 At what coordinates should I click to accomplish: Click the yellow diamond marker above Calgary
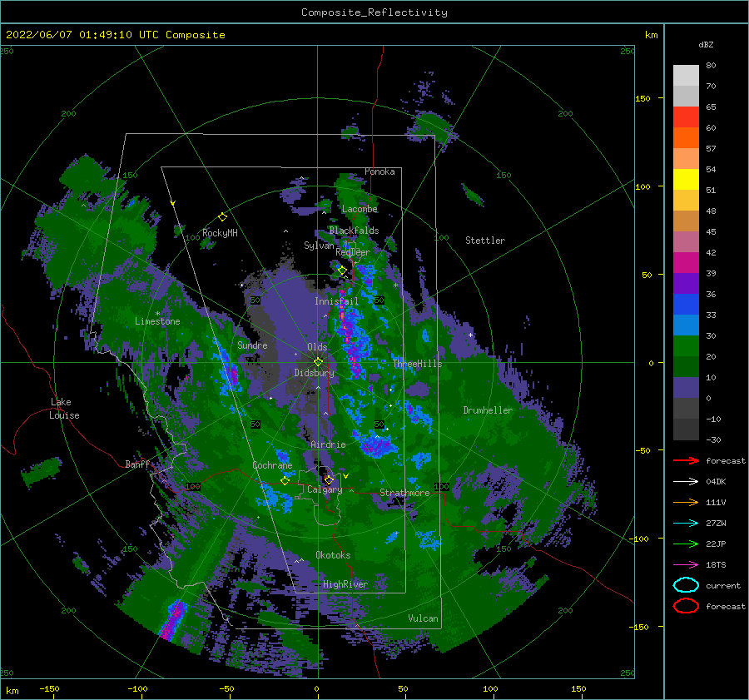329,479
